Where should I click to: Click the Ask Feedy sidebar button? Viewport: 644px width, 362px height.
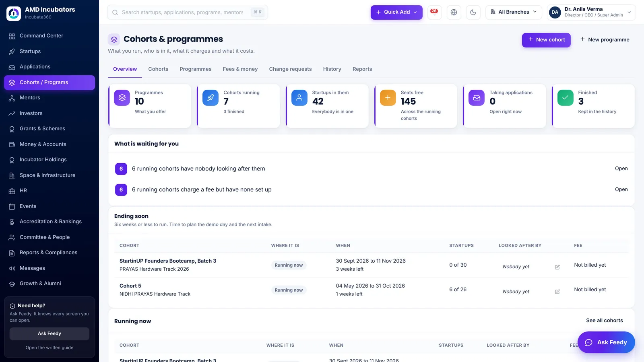pyautogui.click(x=50, y=333)
